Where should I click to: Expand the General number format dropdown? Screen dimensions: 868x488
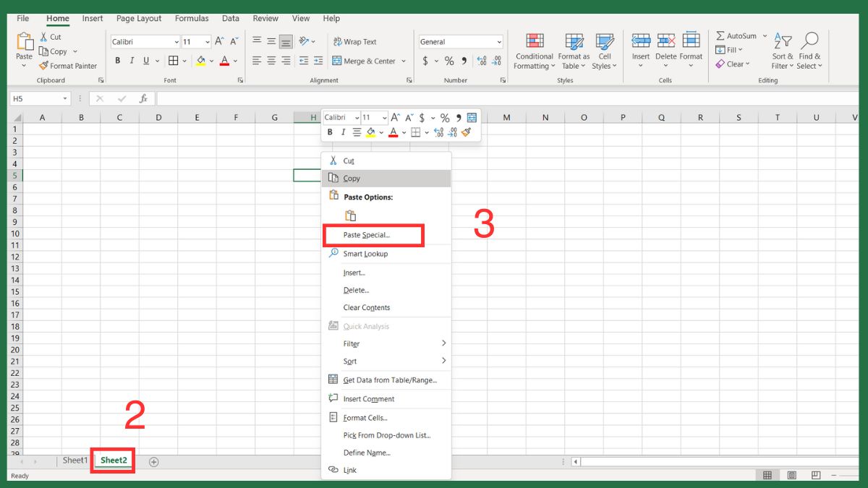click(x=498, y=42)
